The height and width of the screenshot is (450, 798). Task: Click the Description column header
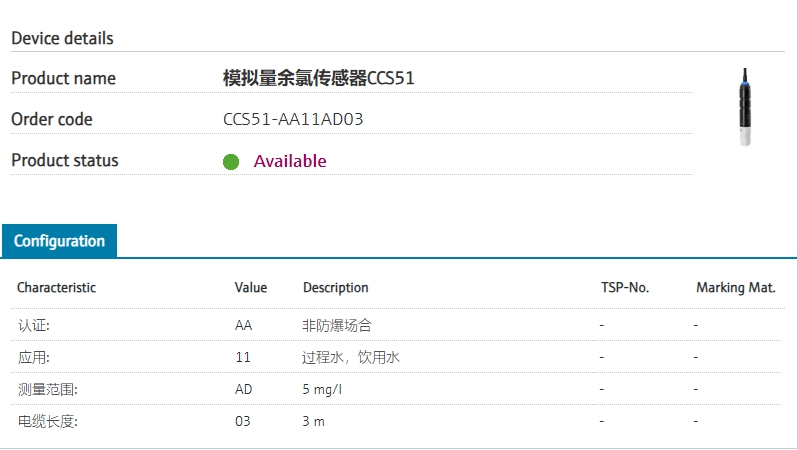pos(335,288)
